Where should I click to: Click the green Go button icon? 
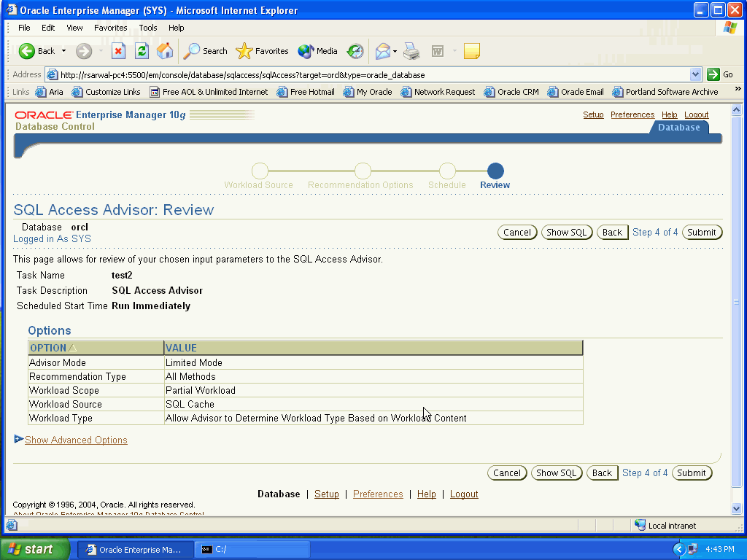pos(713,74)
